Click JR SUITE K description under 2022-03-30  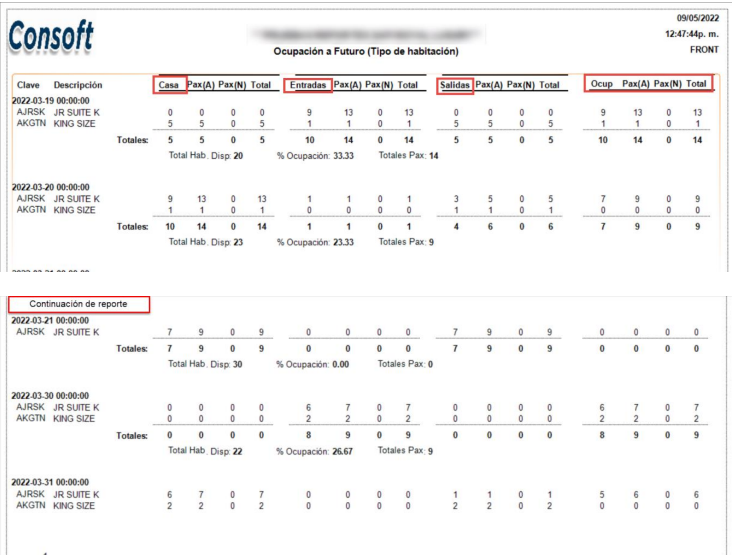[76, 407]
